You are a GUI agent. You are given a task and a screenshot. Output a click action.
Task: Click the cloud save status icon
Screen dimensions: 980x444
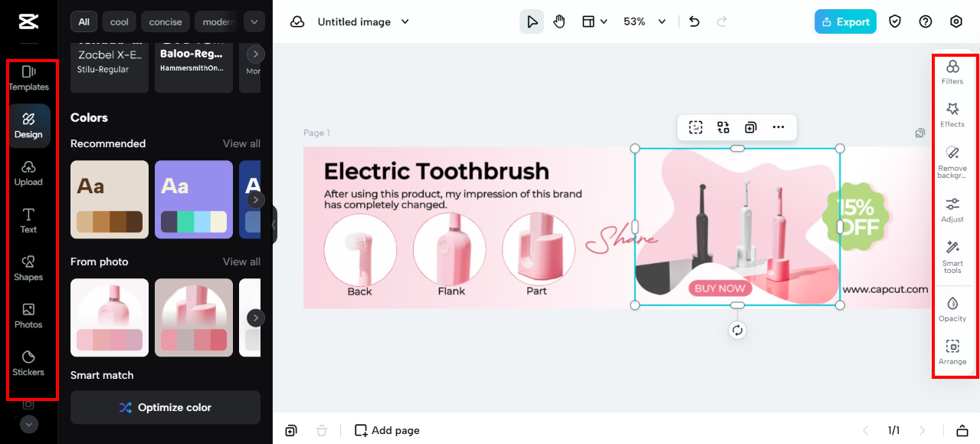[297, 21]
